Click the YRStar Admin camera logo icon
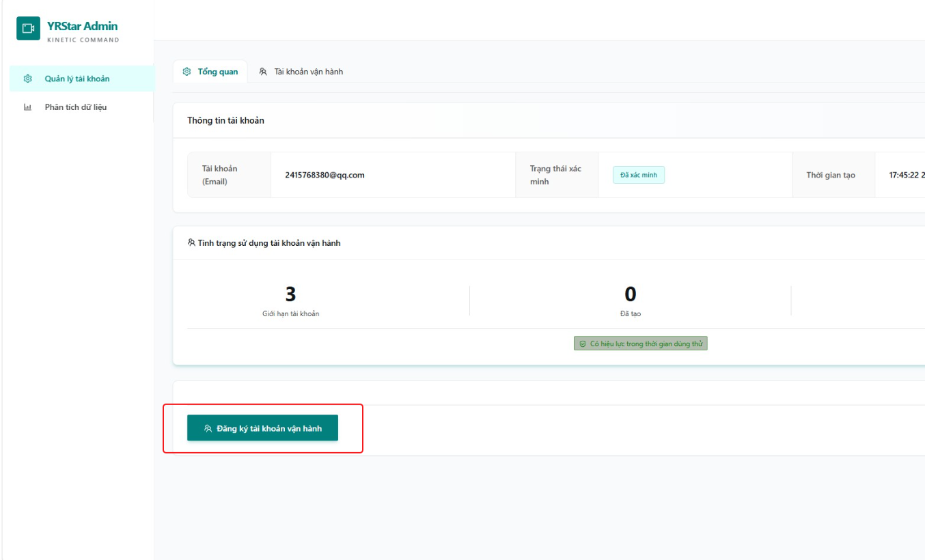 point(28,29)
